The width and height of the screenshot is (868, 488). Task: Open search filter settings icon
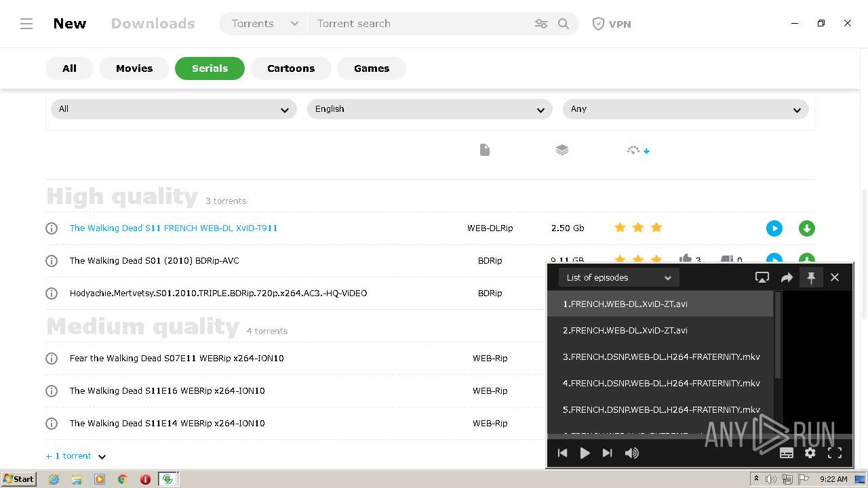[541, 24]
